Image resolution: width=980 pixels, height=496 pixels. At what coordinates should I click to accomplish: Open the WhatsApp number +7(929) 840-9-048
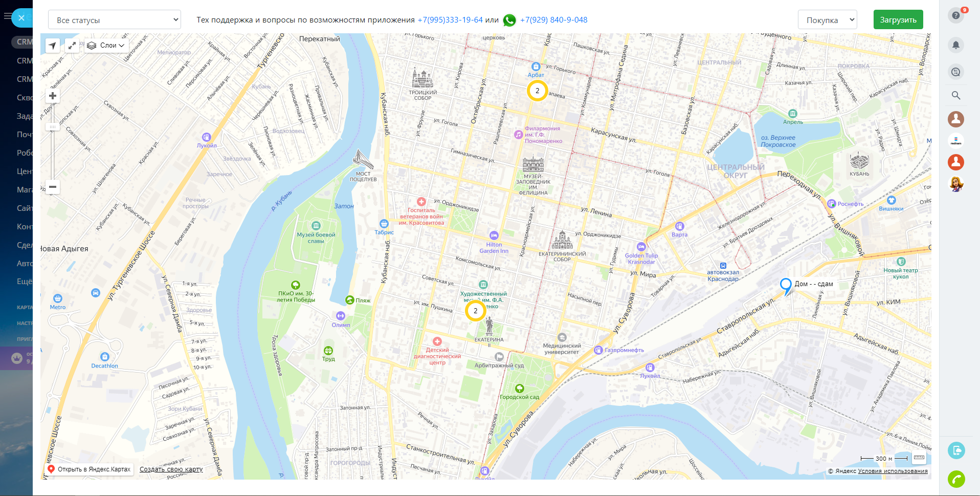[553, 20]
